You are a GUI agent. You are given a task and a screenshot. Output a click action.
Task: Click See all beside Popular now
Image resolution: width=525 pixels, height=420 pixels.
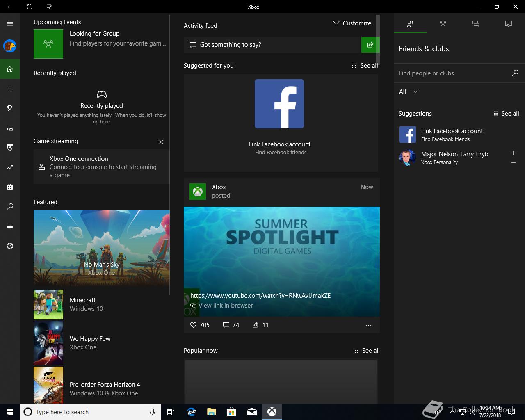point(366,351)
